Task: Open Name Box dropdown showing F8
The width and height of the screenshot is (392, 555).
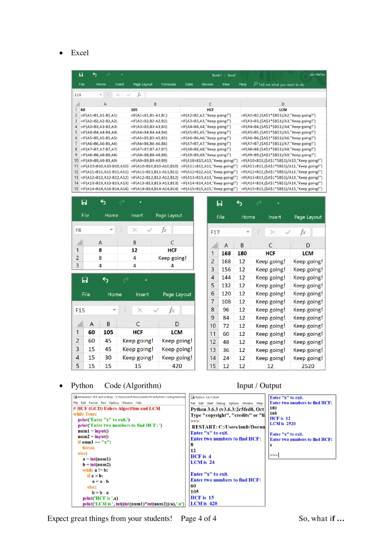Action: (x=111, y=230)
